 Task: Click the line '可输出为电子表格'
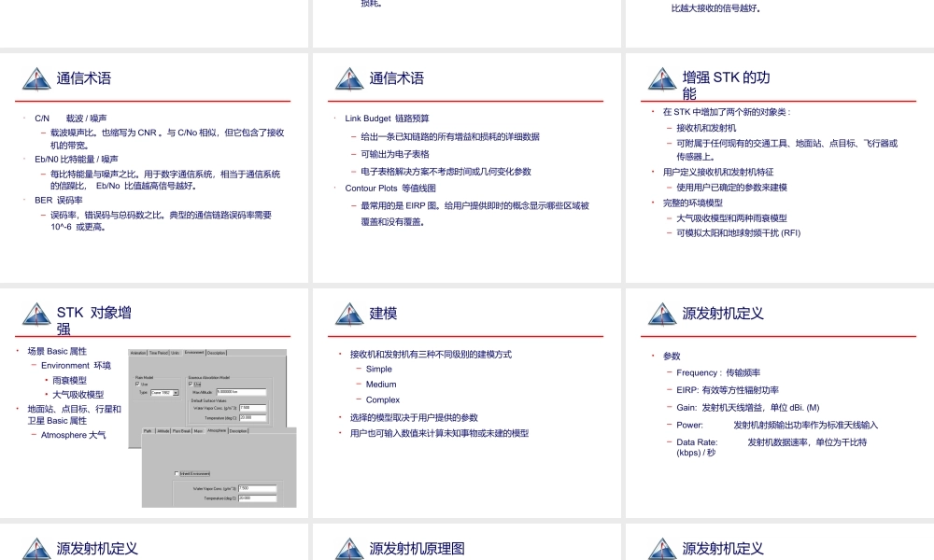click(395, 154)
